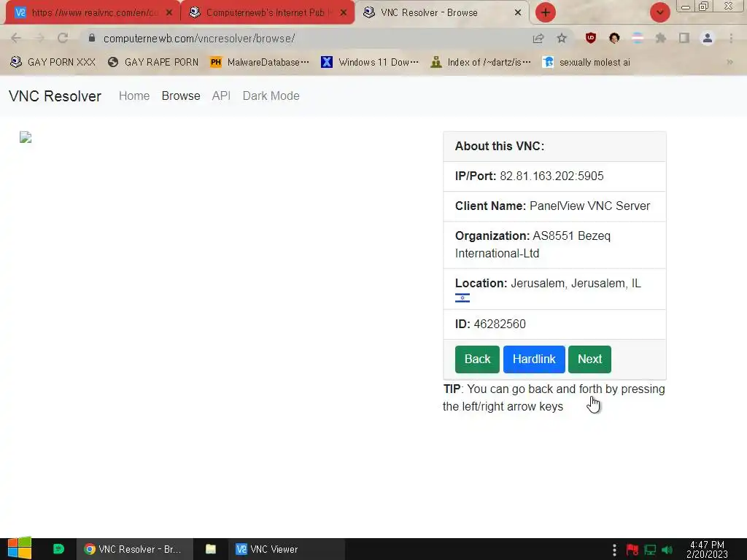Click the ID value 46282560
This screenshot has width=747, height=560.
point(500,324)
